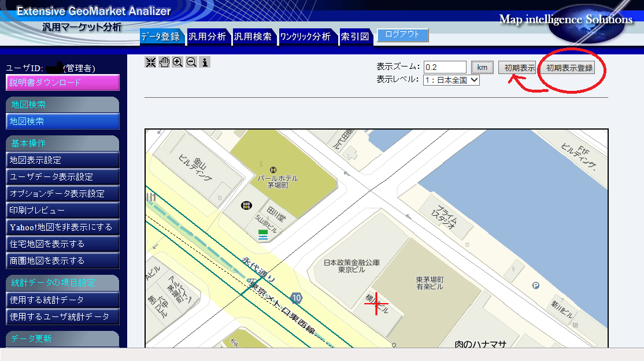Click 東茅場町有楽ビル label on map

coord(430,283)
